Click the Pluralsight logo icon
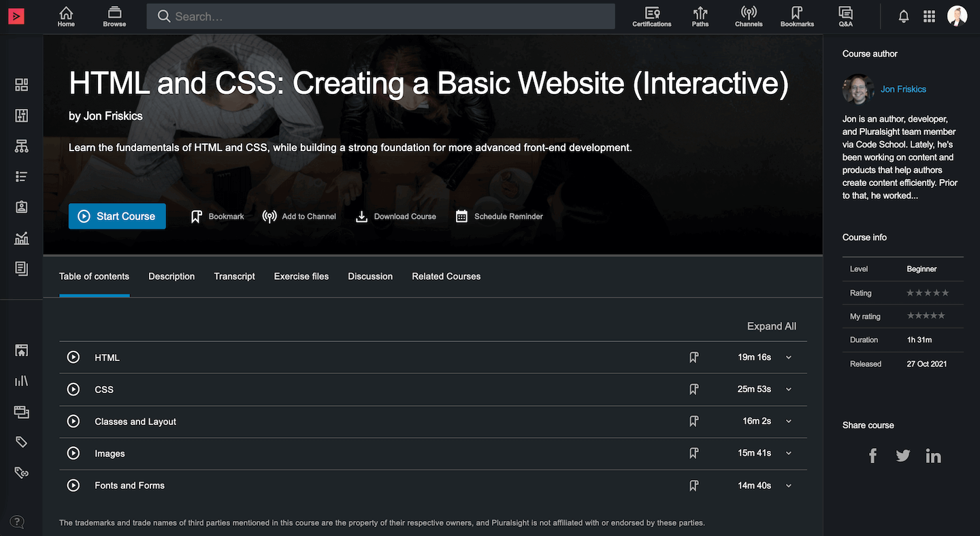 coord(16,16)
